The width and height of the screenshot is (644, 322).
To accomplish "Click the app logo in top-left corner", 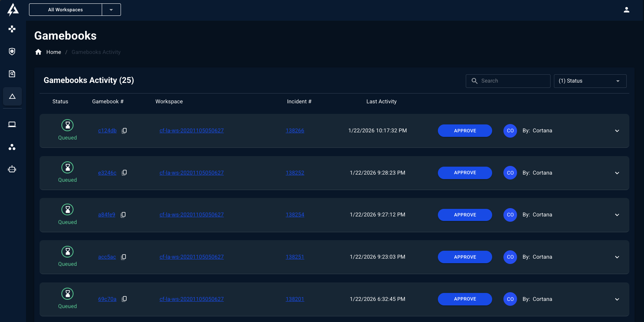I will coord(13,9).
